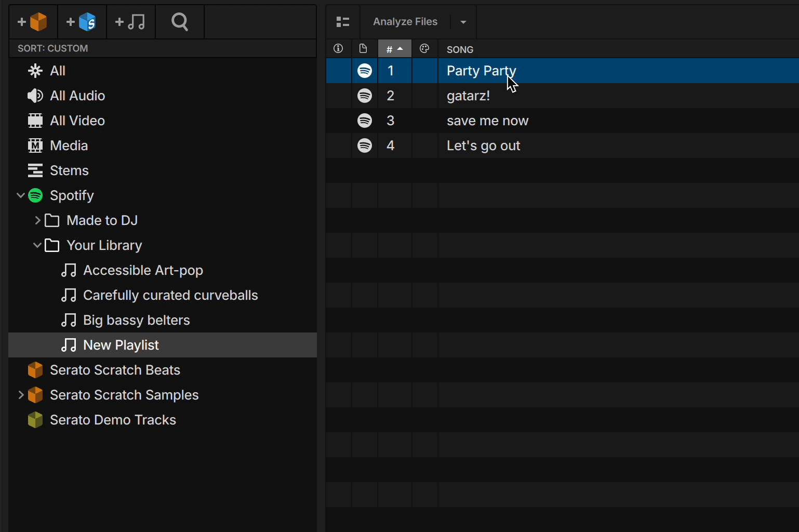This screenshot has height=532, width=799.
Task: Click the add new playlist icon
Action: [x=130, y=22]
